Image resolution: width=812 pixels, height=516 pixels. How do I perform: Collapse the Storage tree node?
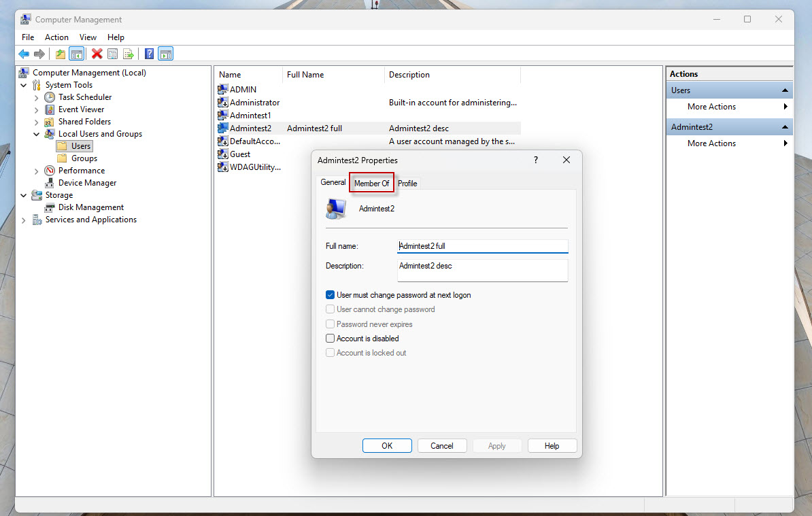(23, 196)
